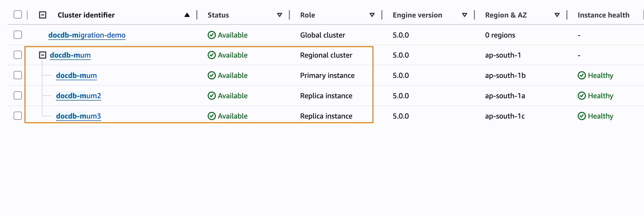Image resolution: width=644 pixels, height=216 pixels.
Task: Open the docdb-migration-demo cluster link
Action: 87,35
